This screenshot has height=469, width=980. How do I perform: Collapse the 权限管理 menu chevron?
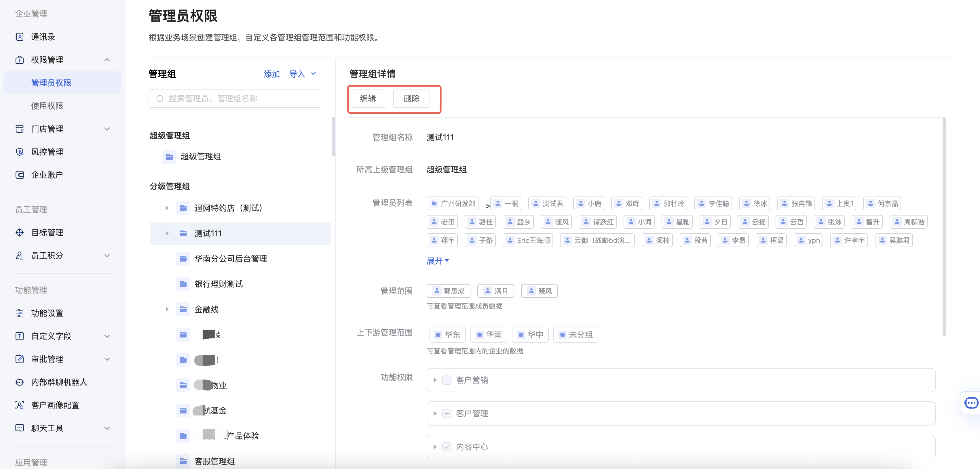(107, 60)
